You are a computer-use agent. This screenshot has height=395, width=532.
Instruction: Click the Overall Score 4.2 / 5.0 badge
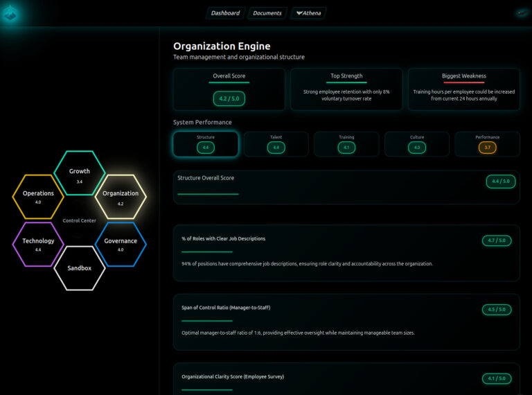tap(229, 98)
